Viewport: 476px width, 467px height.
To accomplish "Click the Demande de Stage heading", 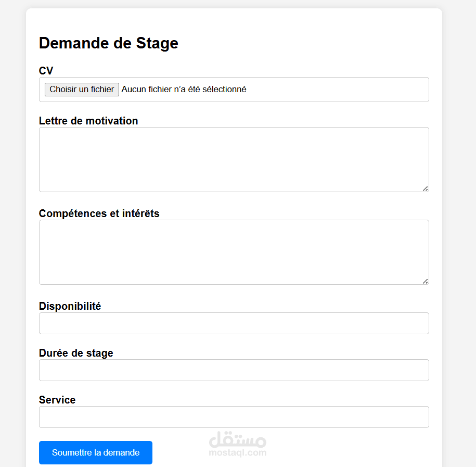I will [x=108, y=43].
